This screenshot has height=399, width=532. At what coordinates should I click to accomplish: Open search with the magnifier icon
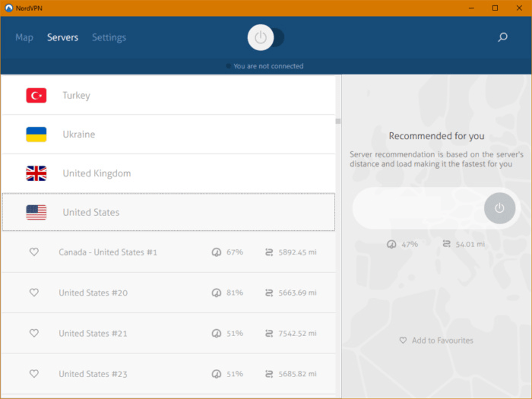coord(502,37)
